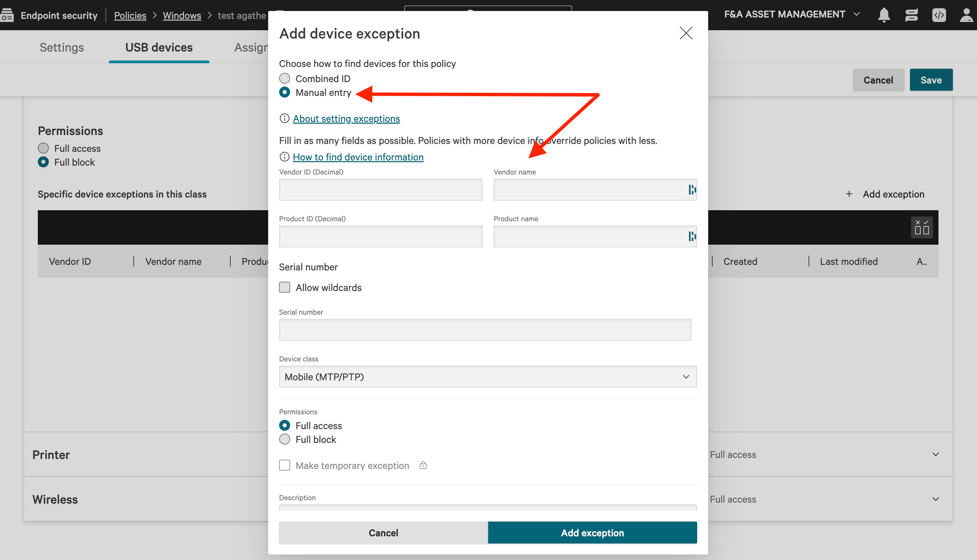The height and width of the screenshot is (560, 977).
Task: Open How to find device information link
Action: 358,157
